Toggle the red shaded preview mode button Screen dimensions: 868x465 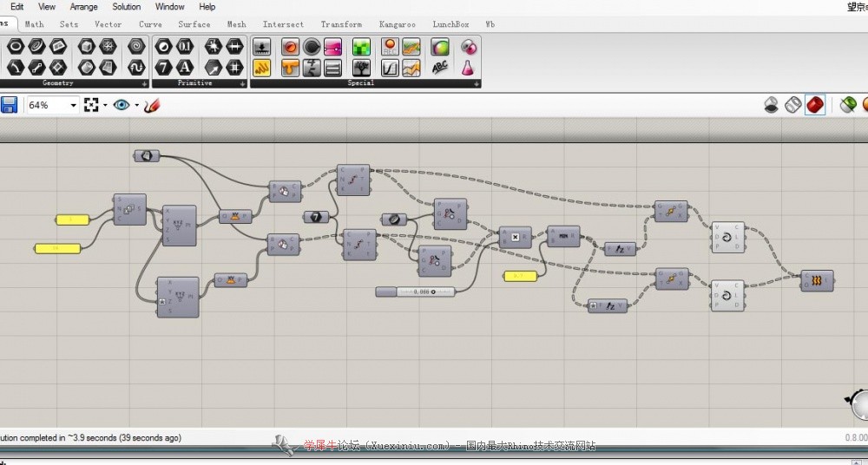[x=815, y=105]
